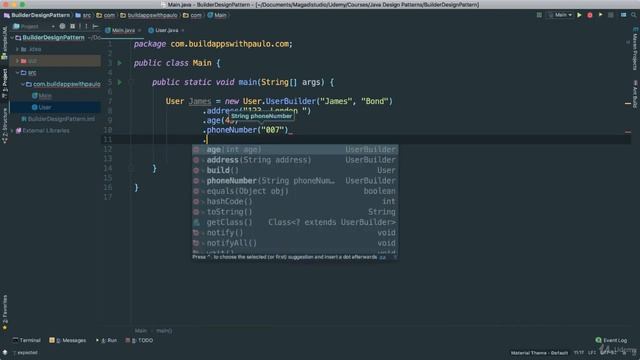Choose hashCode() from completion list
The height and width of the screenshot is (360, 640).
pyautogui.click(x=295, y=202)
